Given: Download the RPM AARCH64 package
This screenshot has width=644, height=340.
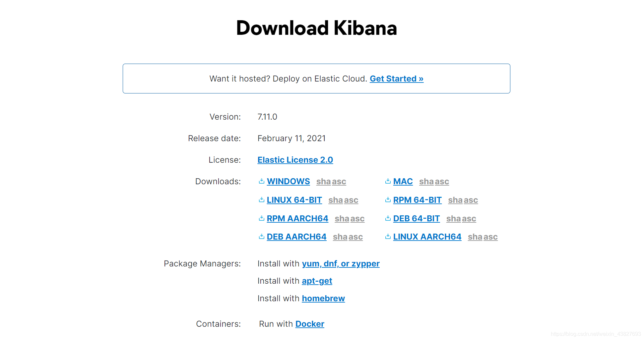Looking at the screenshot, I should tap(297, 219).
